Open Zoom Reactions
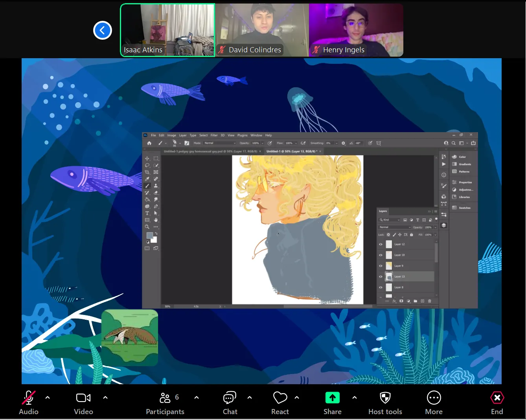This screenshot has width=526, height=420. (280, 403)
